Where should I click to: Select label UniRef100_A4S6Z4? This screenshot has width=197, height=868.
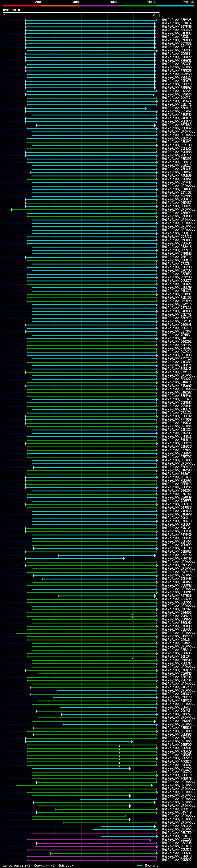[177, 101]
